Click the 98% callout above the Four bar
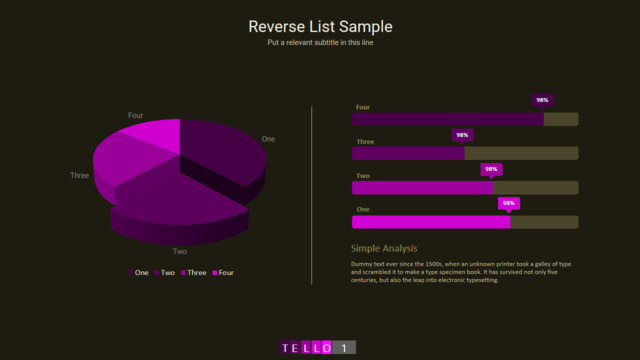The image size is (640, 360). click(542, 100)
